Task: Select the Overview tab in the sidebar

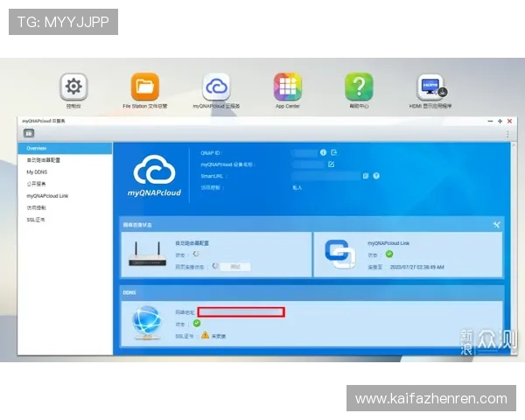Action: (65, 149)
